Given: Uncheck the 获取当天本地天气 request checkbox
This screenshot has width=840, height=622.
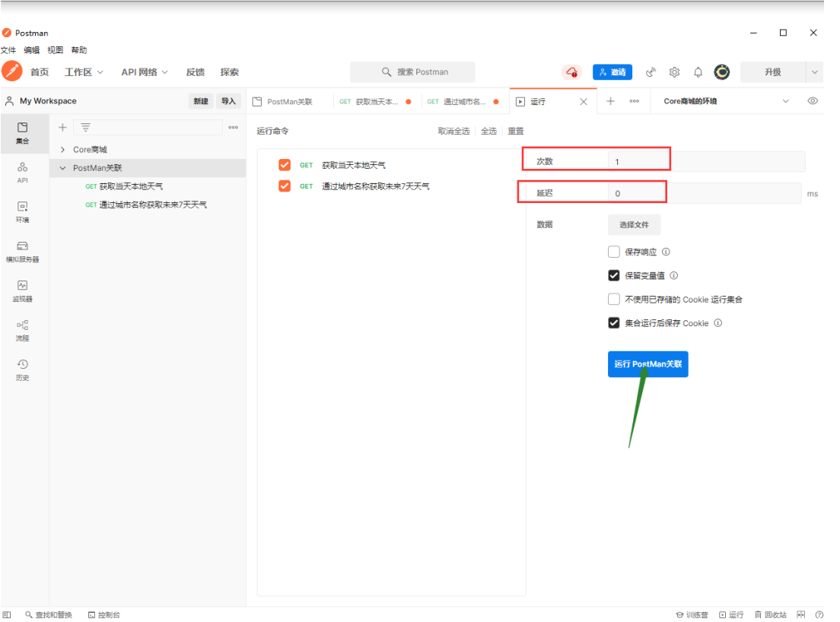Looking at the screenshot, I should [285, 165].
